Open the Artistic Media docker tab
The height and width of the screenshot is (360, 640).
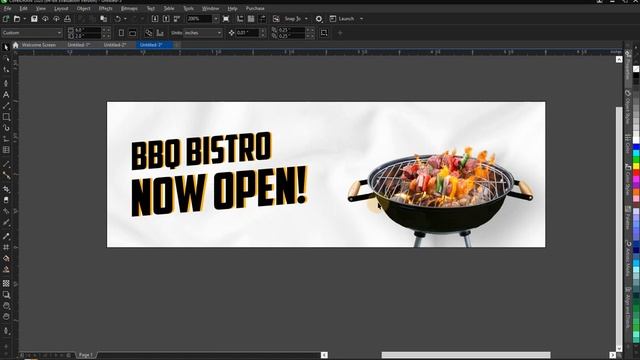(628, 259)
